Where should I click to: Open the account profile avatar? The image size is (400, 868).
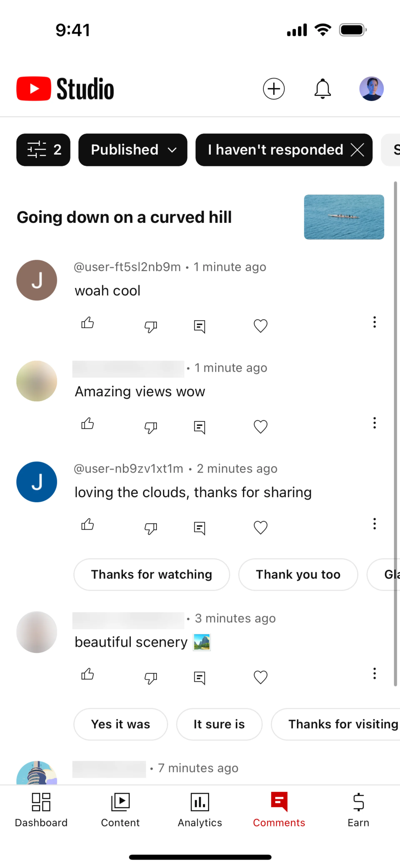click(371, 89)
